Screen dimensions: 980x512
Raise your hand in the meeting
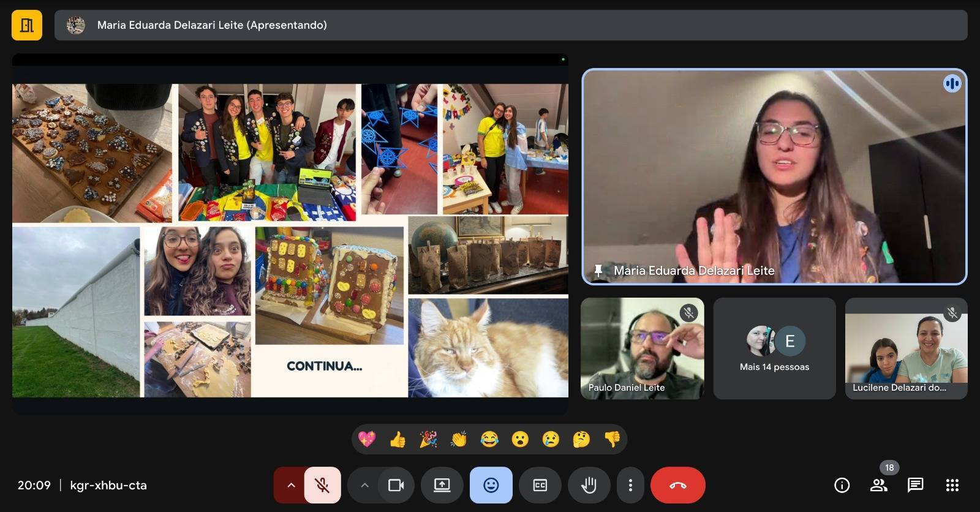click(x=589, y=485)
